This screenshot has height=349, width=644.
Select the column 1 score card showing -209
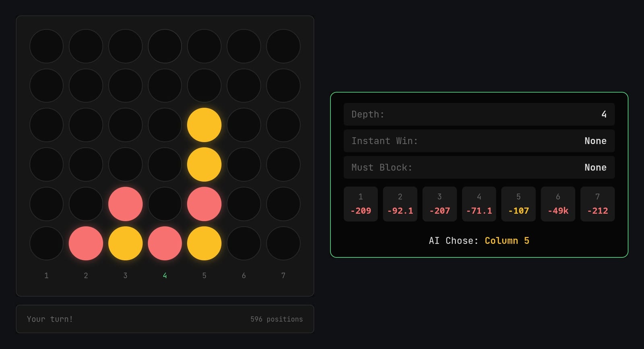tap(361, 204)
